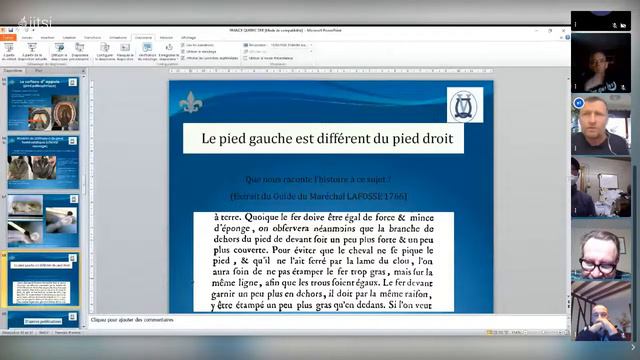Collapse Jitsi filmstrip with chevron arrow

633,347
